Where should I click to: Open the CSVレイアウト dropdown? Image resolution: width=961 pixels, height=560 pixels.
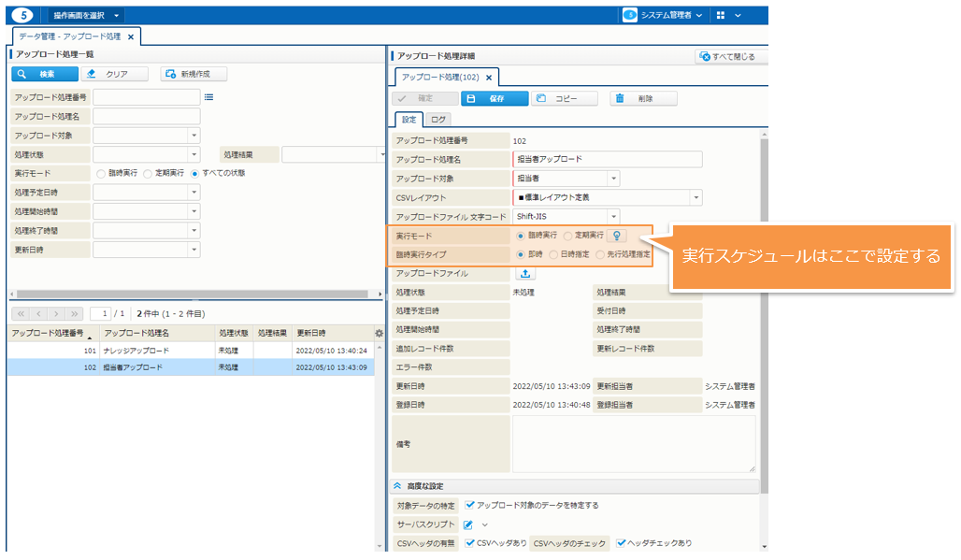pos(696,197)
